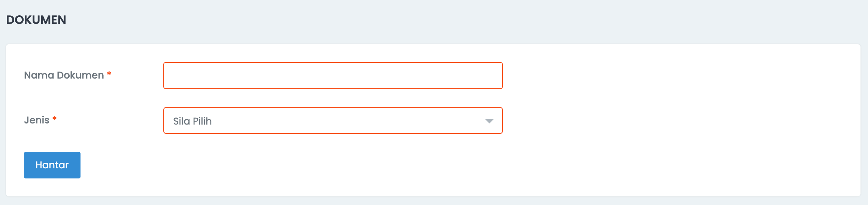Image resolution: width=868 pixels, height=205 pixels.
Task: Click the DOKUMEN page heading
Action: (36, 20)
